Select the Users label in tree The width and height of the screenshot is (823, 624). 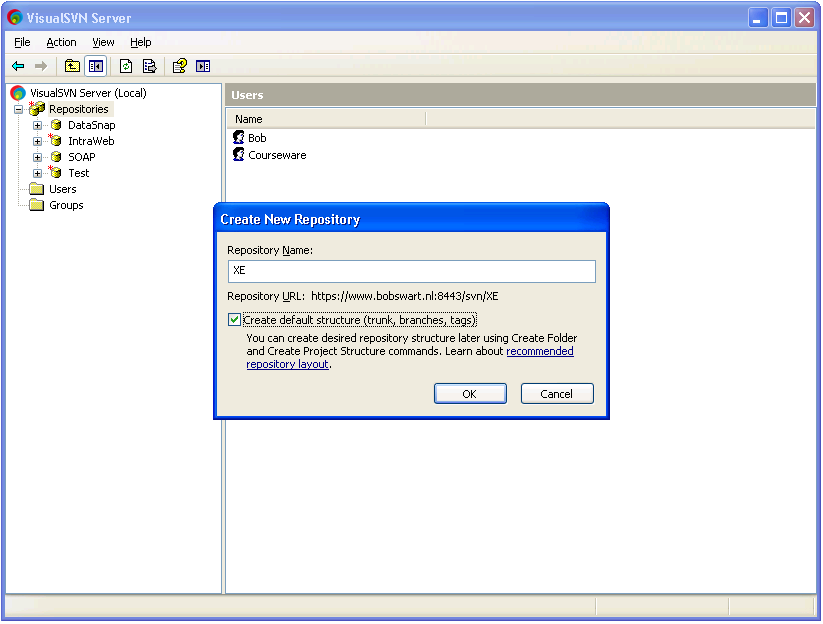(62, 189)
